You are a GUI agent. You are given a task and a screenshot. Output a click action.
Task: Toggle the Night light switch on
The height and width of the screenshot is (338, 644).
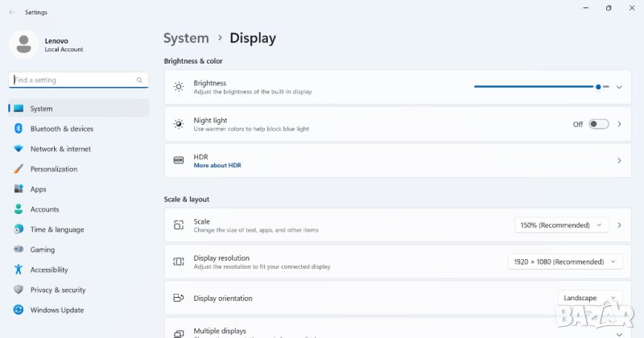[598, 124]
